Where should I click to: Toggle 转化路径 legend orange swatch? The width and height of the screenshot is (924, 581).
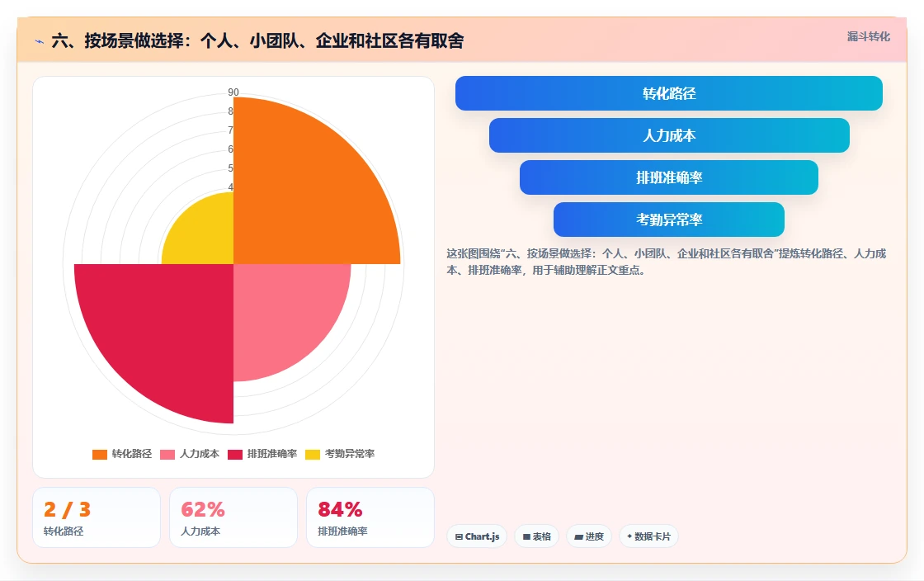coord(100,454)
